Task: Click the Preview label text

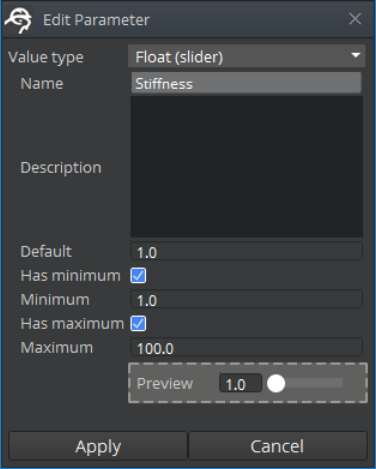Action: click(165, 384)
